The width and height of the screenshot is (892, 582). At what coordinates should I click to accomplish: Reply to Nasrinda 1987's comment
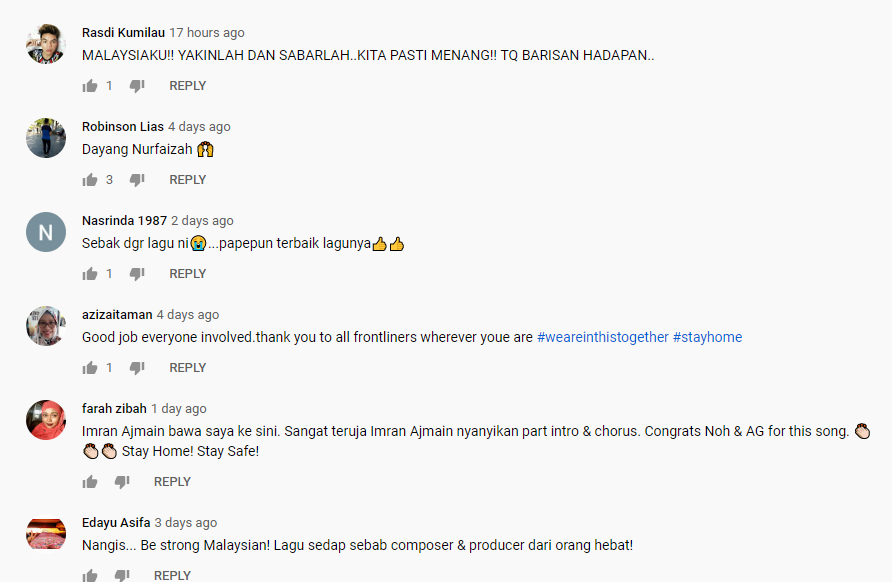tap(188, 274)
